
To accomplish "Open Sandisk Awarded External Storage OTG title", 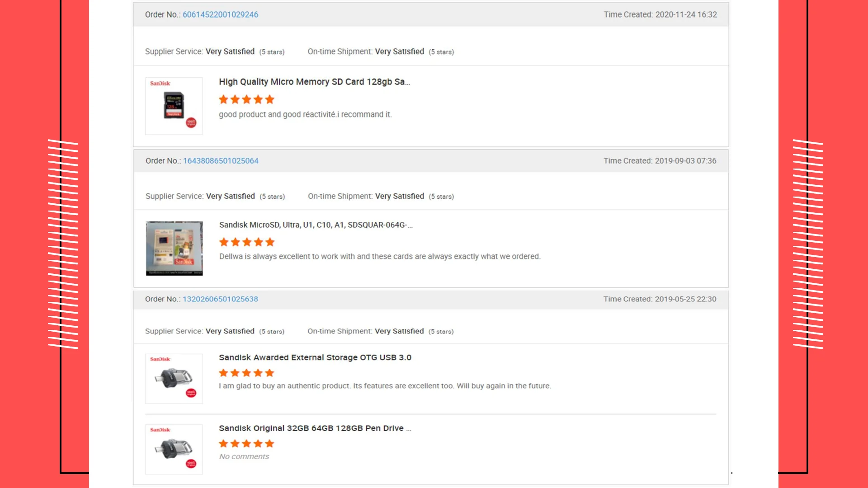I will coord(315,357).
